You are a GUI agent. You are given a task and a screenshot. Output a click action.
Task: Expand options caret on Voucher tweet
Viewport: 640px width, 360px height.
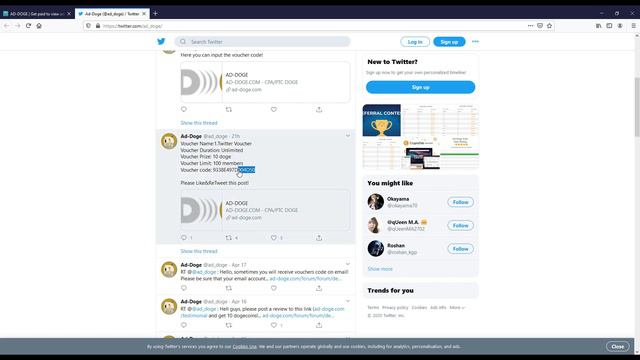(x=348, y=136)
